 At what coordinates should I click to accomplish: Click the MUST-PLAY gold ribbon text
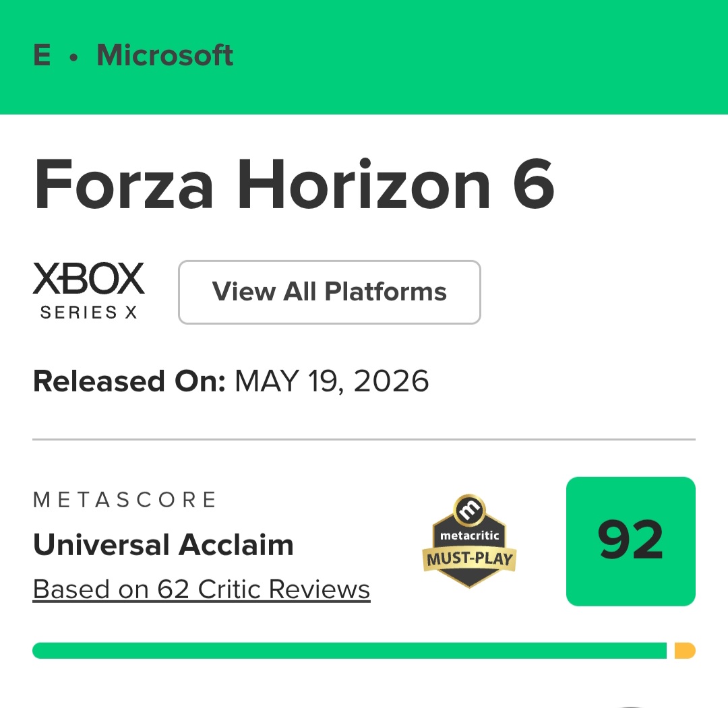tap(469, 558)
